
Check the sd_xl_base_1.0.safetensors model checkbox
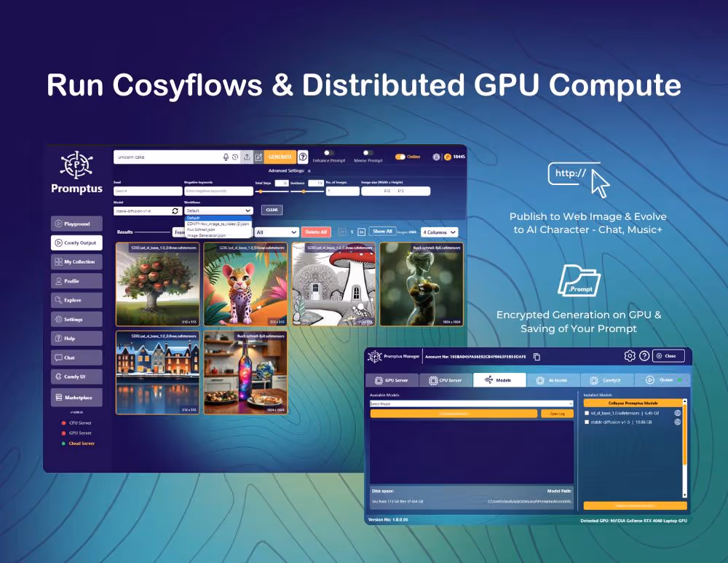point(587,413)
